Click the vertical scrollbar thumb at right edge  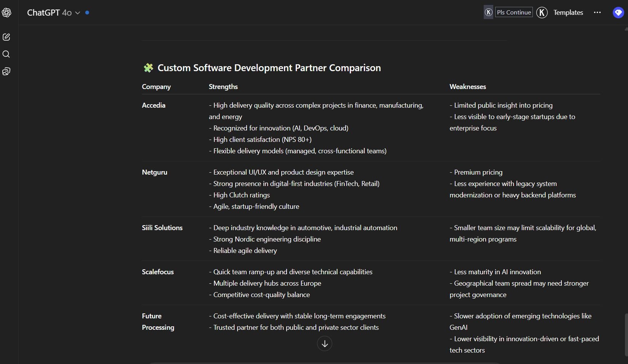[x=626, y=335]
